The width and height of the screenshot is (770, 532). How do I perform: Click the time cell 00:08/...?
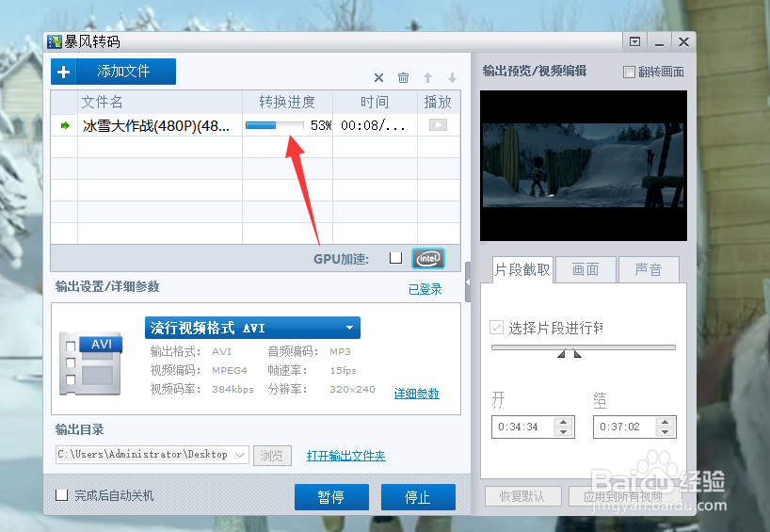tap(373, 126)
